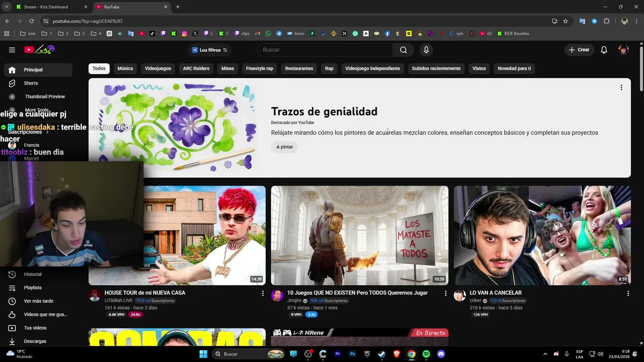Play the c0ker headphones video thumbnail
Viewport: 644px width, 362px height.
click(x=542, y=235)
